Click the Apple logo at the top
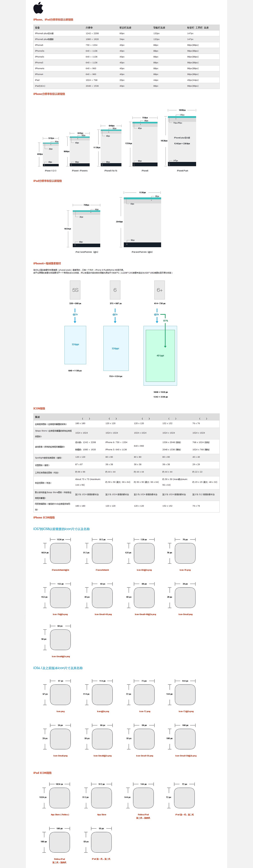 38,7
